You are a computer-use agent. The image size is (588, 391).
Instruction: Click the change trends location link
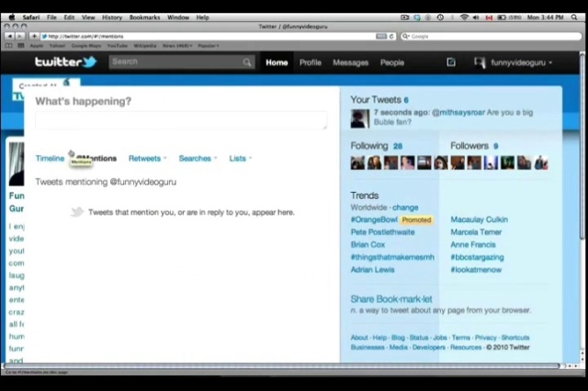405,207
